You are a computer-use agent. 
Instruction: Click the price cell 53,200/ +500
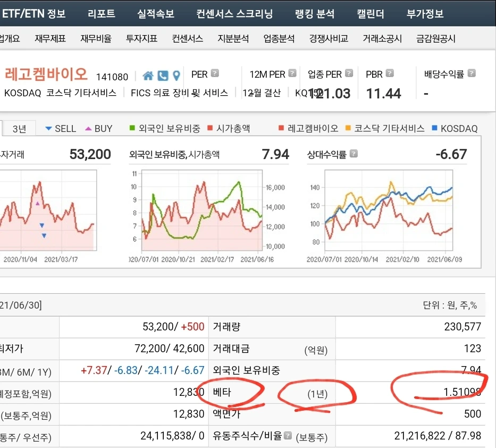coord(173,326)
